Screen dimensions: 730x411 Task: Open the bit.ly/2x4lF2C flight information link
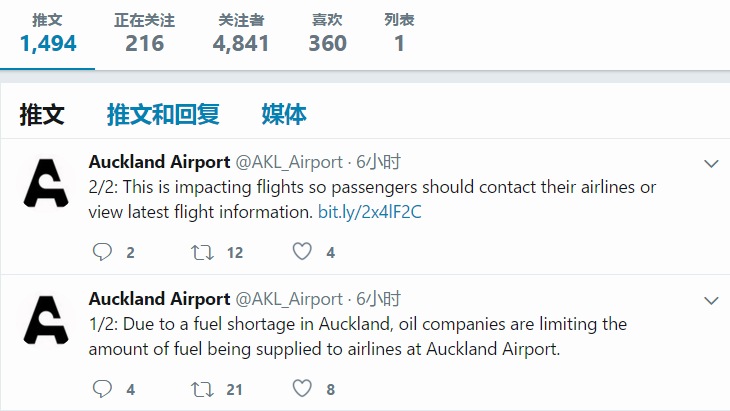coord(370,212)
